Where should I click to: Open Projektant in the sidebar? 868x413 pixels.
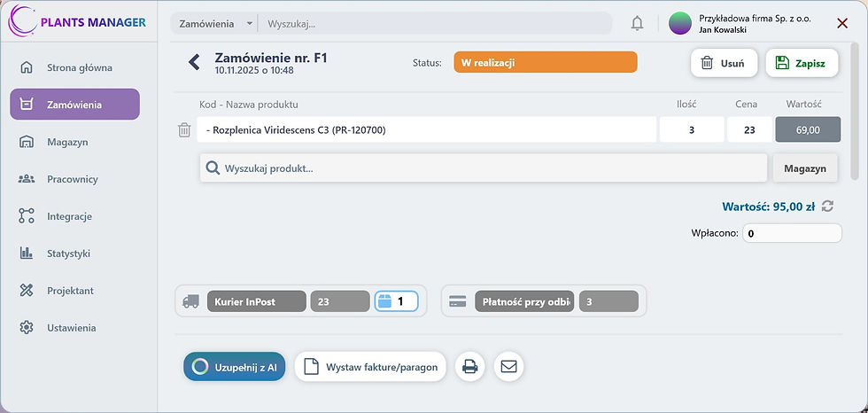(74, 291)
